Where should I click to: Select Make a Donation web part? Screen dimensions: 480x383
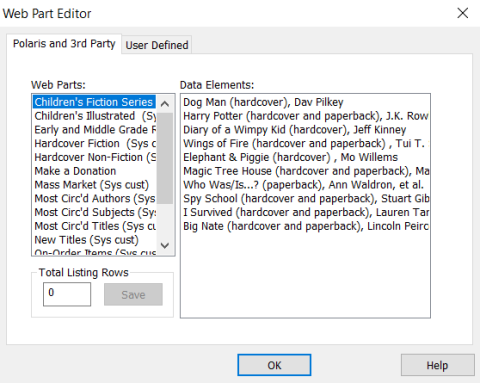tap(95, 171)
